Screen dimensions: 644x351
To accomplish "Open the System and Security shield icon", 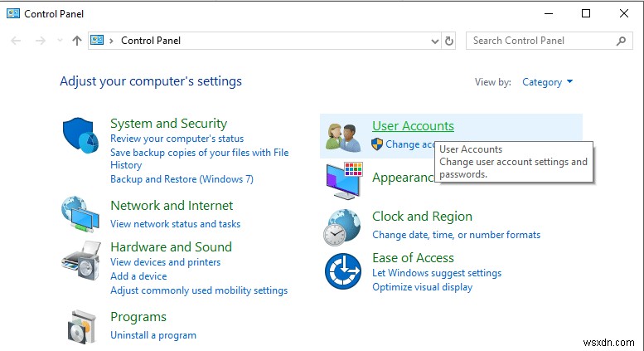I will tap(80, 135).
